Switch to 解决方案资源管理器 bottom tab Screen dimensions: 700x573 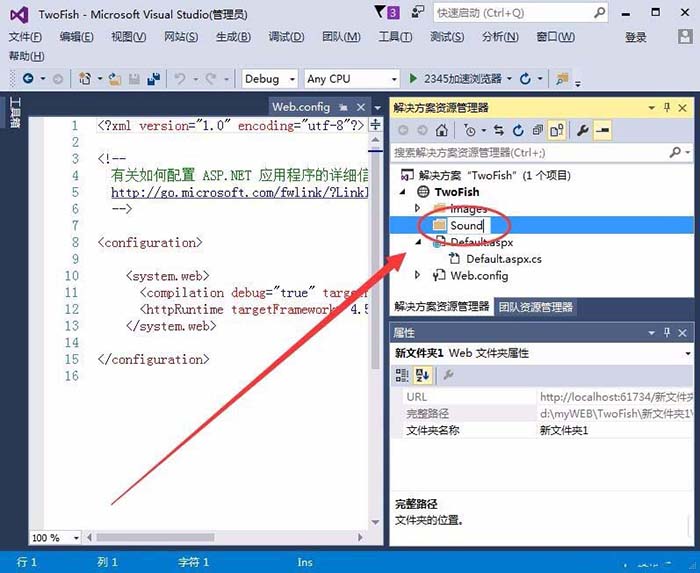click(x=442, y=307)
